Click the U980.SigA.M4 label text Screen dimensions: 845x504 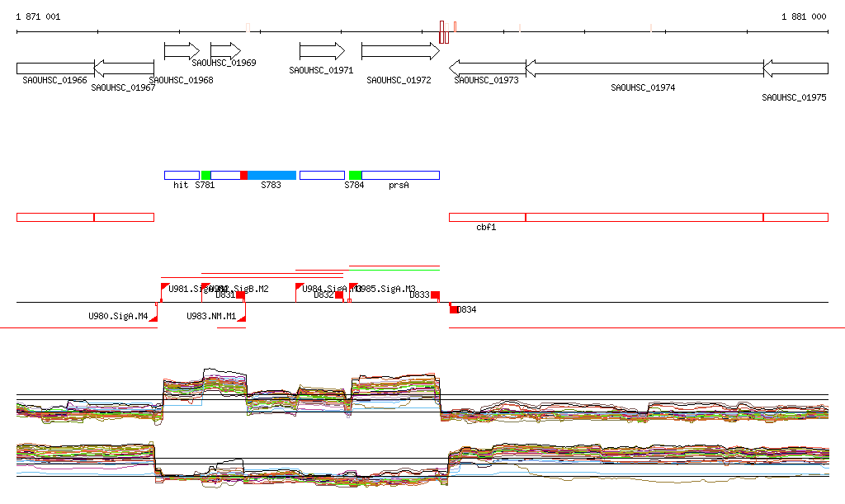click(x=118, y=316)
